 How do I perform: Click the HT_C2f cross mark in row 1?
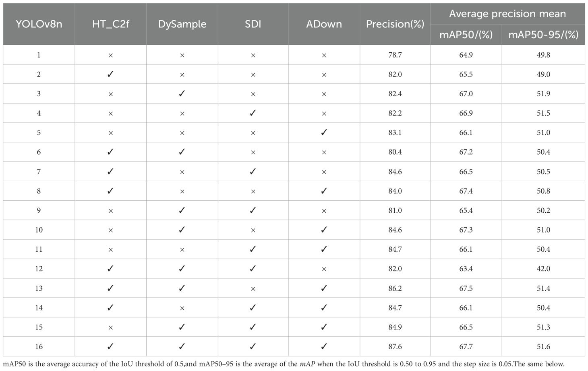tap(110, 55)
